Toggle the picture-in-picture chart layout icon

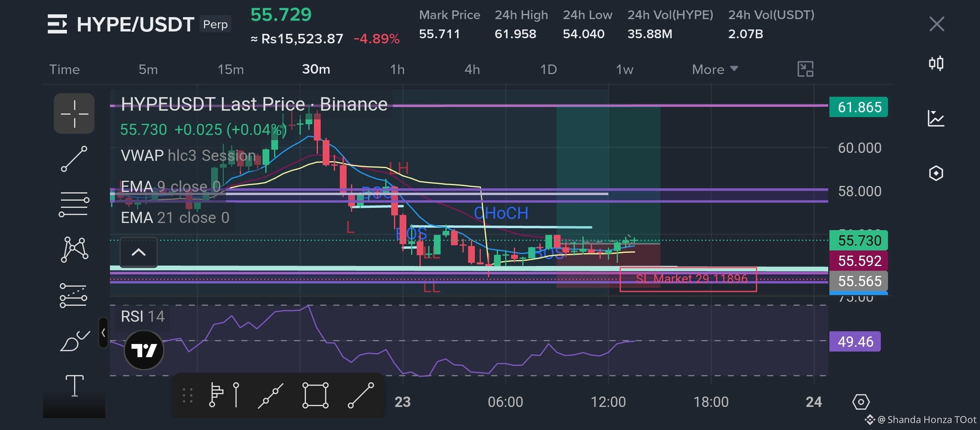coord(805,69)
